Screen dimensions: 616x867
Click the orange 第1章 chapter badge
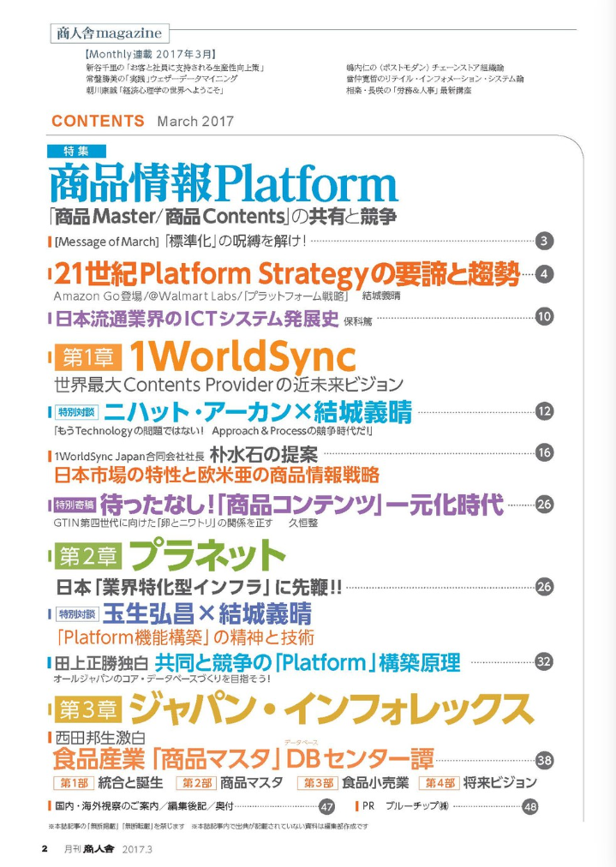pyautogui.click(x=88, y=357)
